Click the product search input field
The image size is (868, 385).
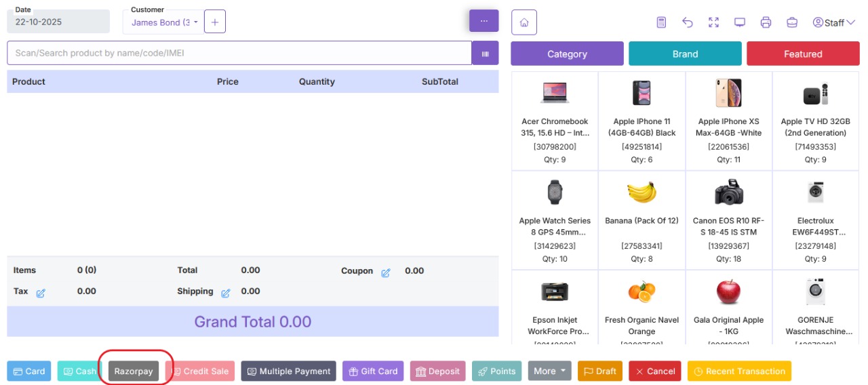coord(239,53)
